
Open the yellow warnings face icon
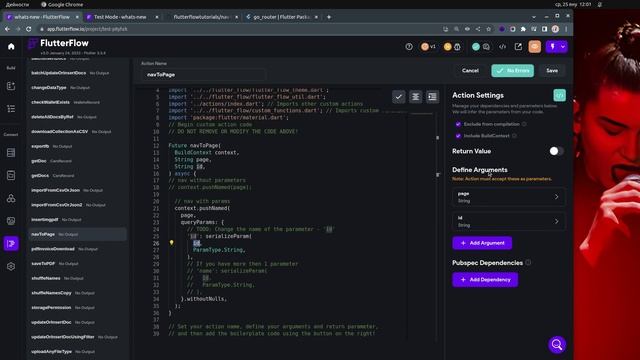point(448,47)
